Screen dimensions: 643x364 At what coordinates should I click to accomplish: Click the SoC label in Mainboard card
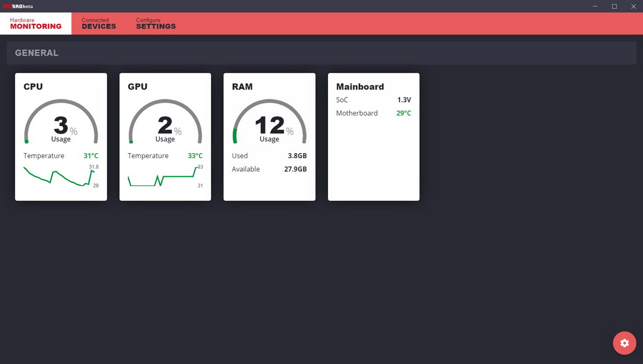tap(342, 100)
